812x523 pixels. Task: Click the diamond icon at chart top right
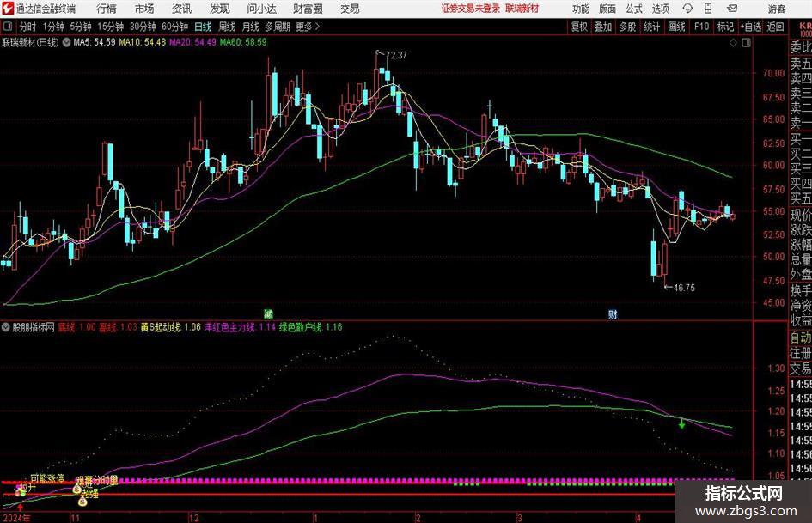pos(733,43)
